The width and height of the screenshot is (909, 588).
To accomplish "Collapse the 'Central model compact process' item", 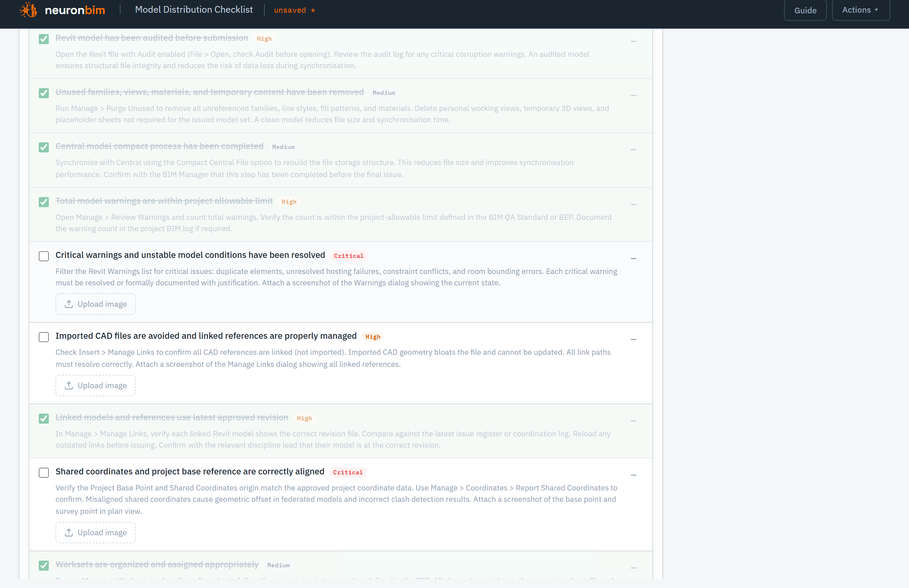I will click(x=634, y=150).
